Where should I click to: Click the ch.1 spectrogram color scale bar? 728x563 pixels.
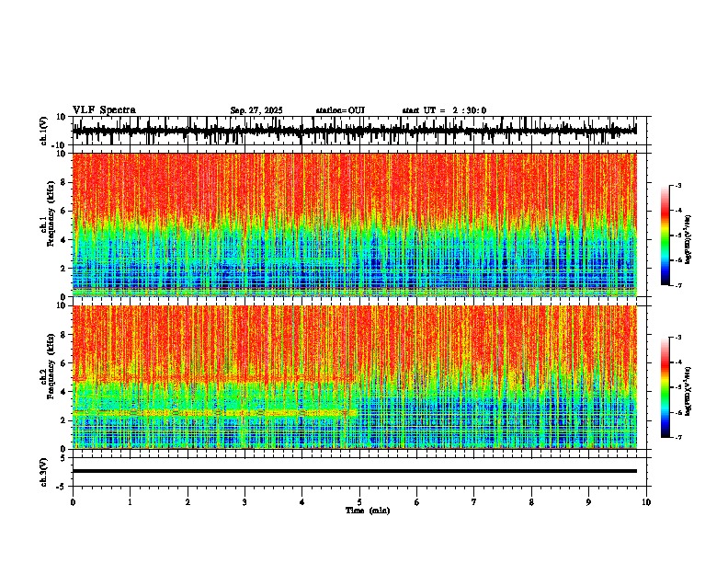[665, 236]
